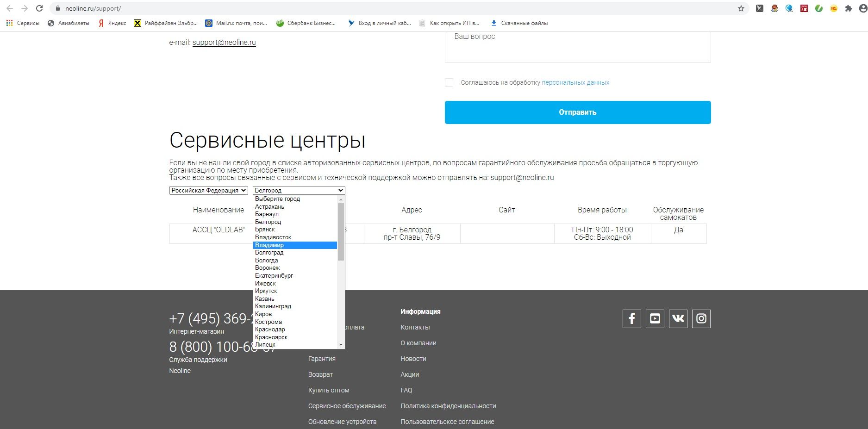Pick Краснодар from the dropdown list
Image resolution: width=868 pixels, height=429 pixels.
tap(270, 330)
